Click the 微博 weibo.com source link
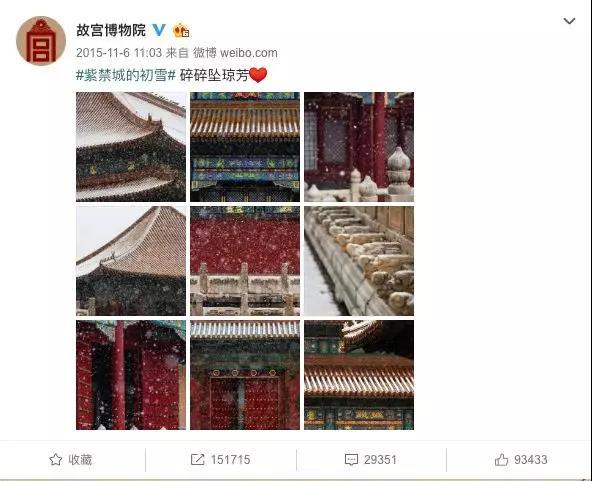 235,53
